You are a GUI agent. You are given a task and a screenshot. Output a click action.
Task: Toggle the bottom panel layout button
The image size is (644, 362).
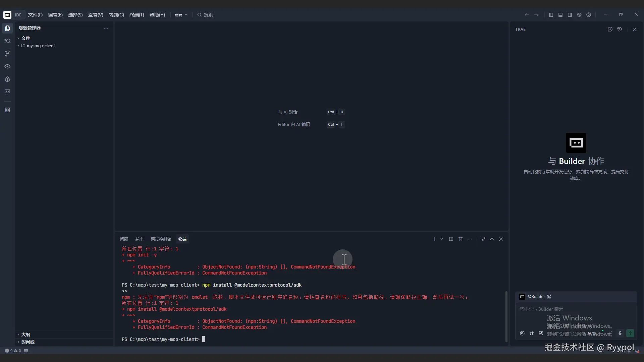560,15
